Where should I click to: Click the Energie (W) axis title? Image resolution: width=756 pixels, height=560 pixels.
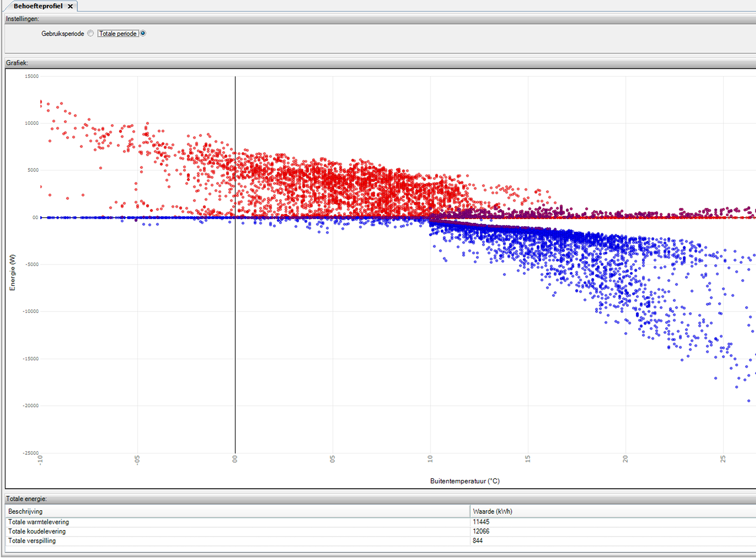point(12,272)
